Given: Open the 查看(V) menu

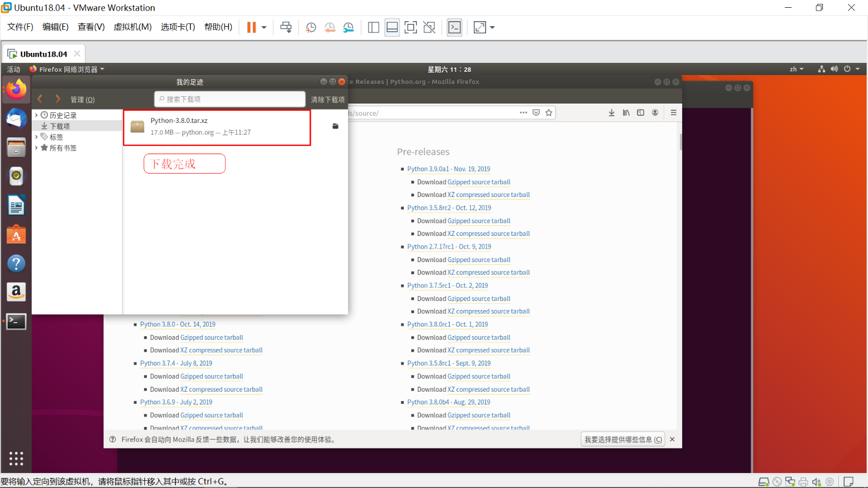Looking at the screenshot, I should tap(91, 27).
